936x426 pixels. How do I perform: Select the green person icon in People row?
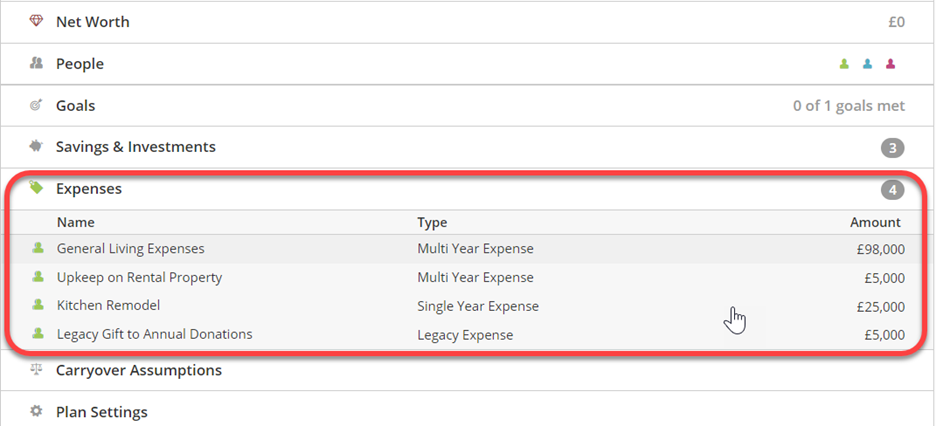click(x=844, y=64)
